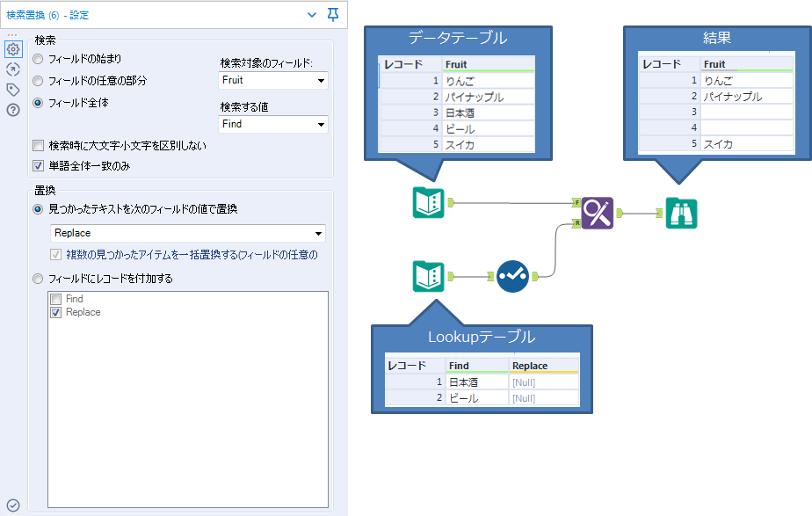The height and width of the screenshot is (516, 812).
Task: Select the Find Replace tool on the canvas
Action: (597, 214)
